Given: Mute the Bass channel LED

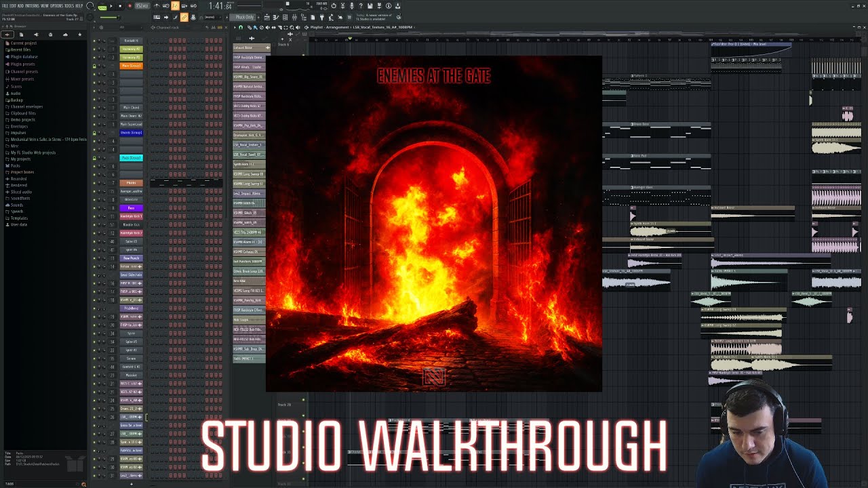Looking at the screenshot, I should 94,208.
